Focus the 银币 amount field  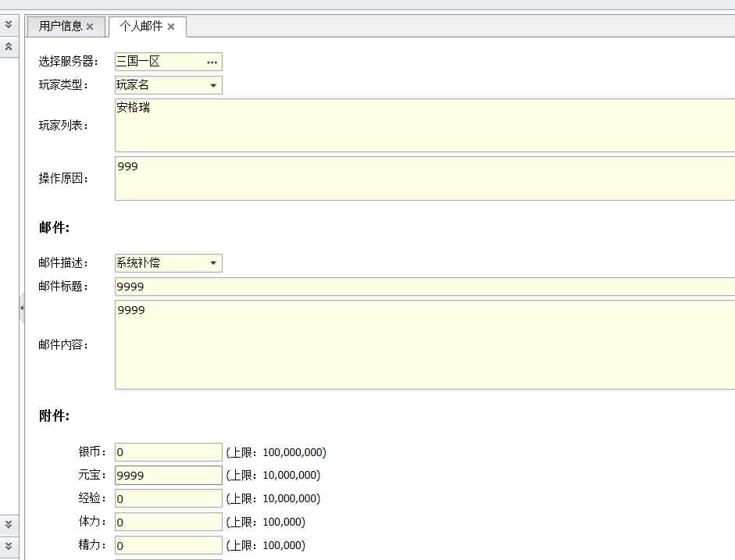pos(168,452)
